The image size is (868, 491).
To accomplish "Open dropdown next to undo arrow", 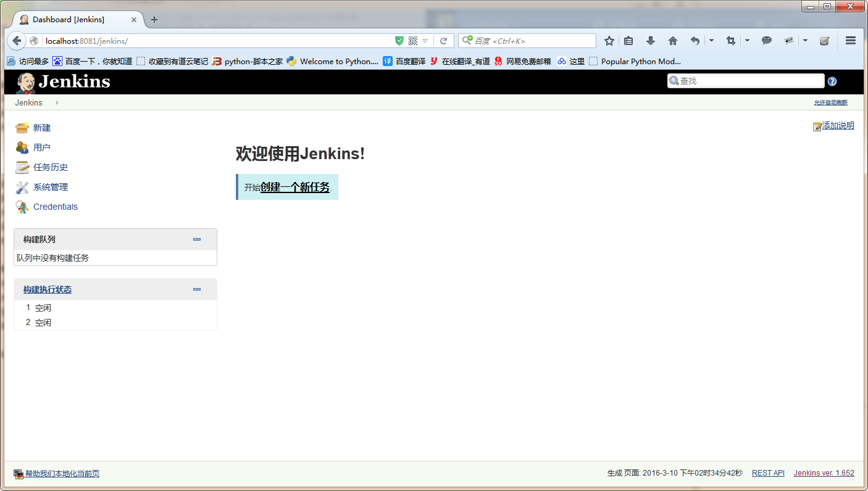I will pyautogui.click(x=711, y=41).
